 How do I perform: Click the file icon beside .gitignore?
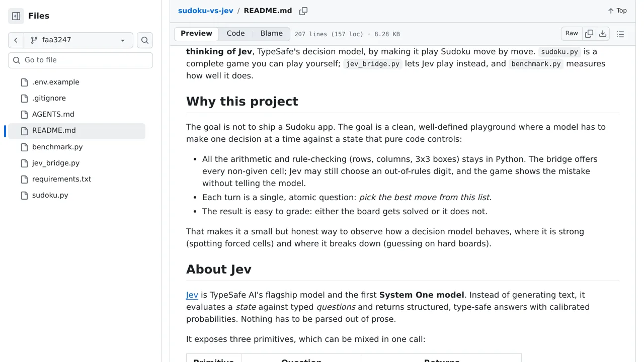[24, 99]
